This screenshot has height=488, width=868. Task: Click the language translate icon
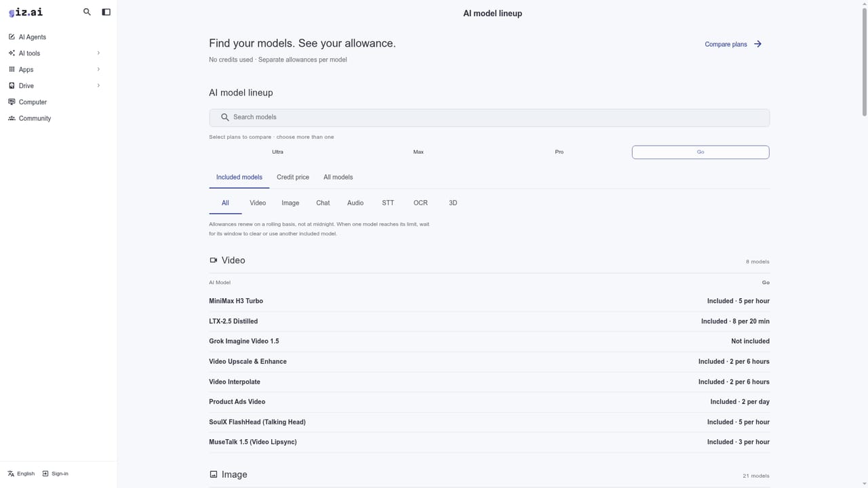11,474
